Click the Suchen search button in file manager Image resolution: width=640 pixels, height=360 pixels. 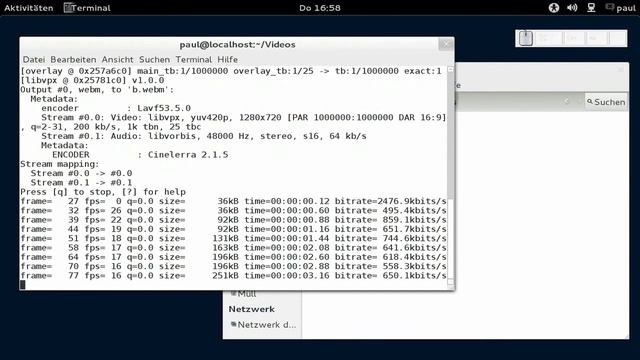(x=606, y=102)
